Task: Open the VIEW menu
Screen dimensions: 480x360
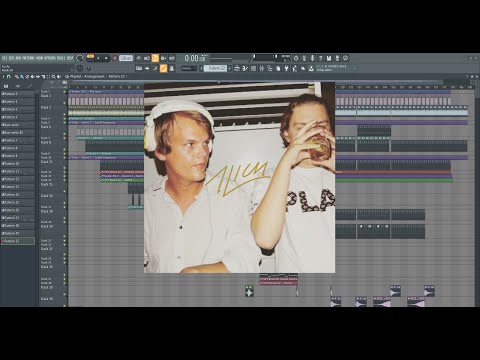Action: [x=40, y=58]
